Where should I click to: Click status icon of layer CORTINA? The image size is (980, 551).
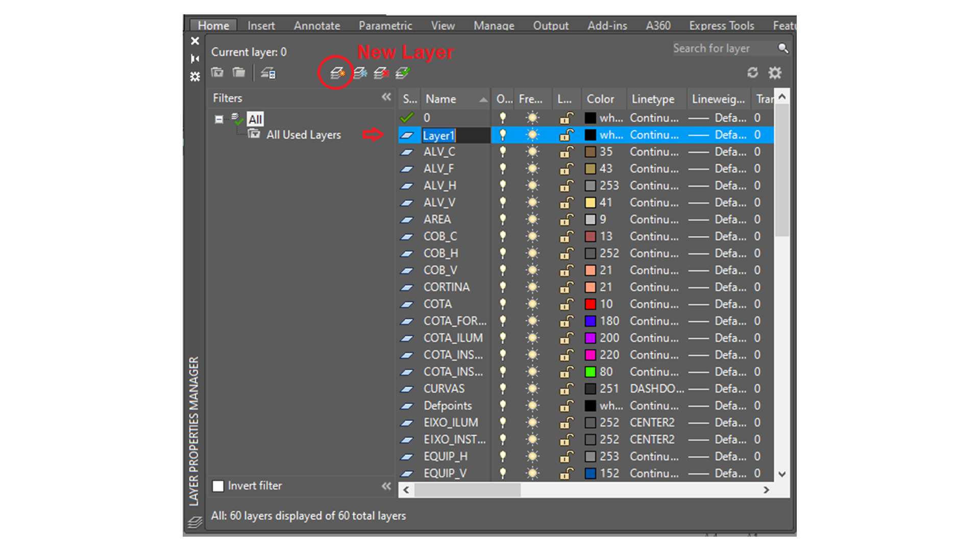(407, 287)
